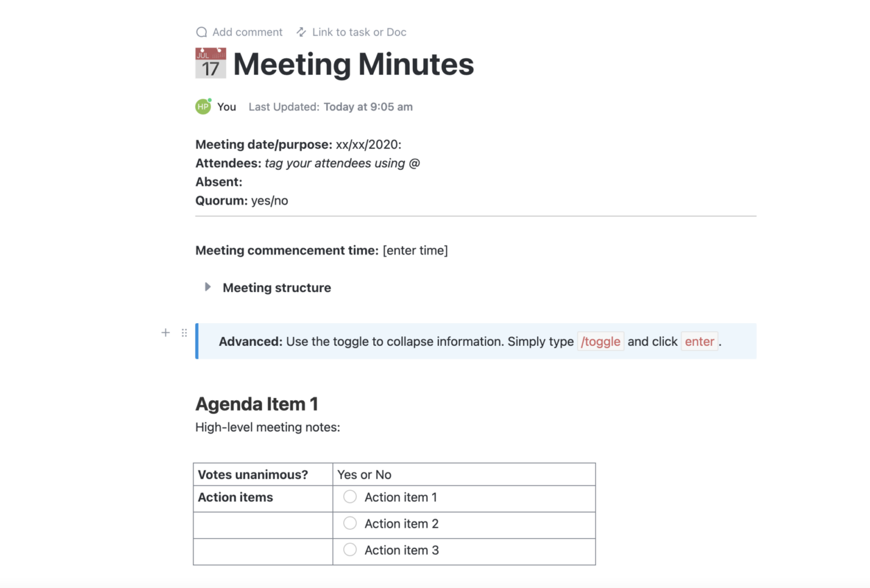
Task: Click the green online status dot on avatar
Action: pos(208,100)
